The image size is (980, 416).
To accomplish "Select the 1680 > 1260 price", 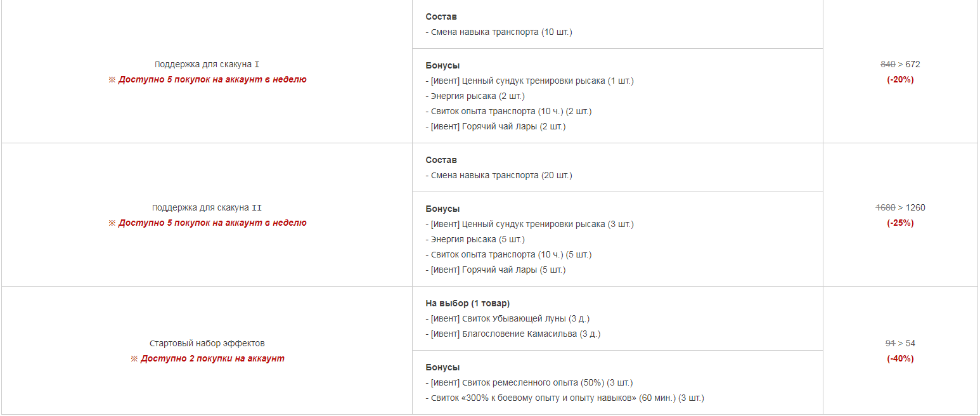I will point(900,208).
